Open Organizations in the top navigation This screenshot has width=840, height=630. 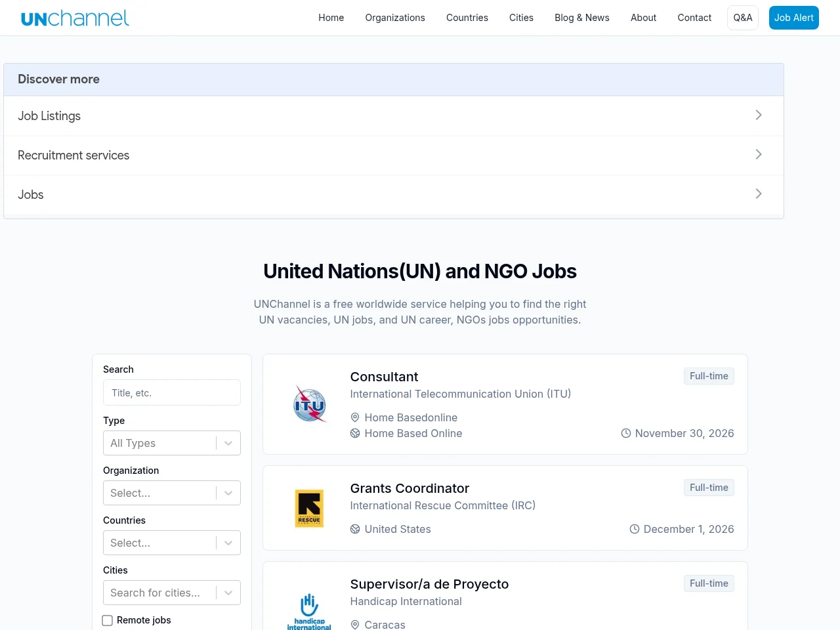click(x=395, y=18)
